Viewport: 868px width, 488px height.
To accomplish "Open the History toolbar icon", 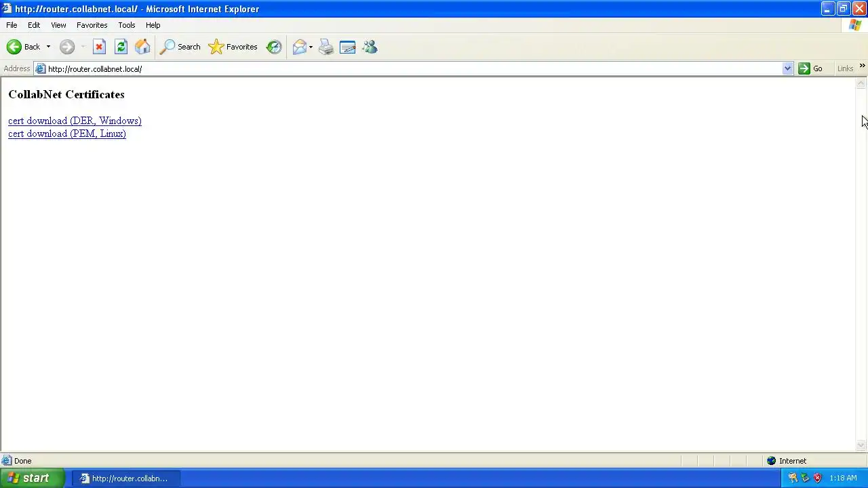I will pyautogui.click(x=274, y=47).
